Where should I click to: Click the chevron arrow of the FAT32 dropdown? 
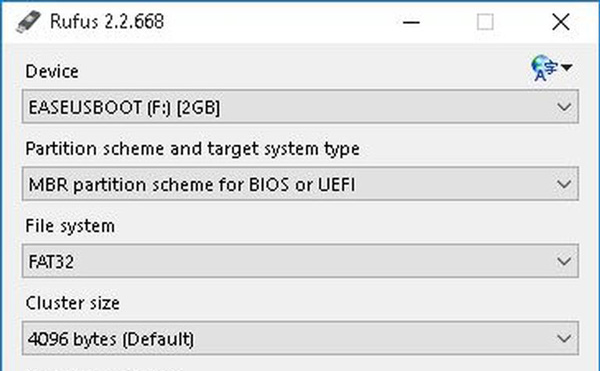(x=564, y=262)
